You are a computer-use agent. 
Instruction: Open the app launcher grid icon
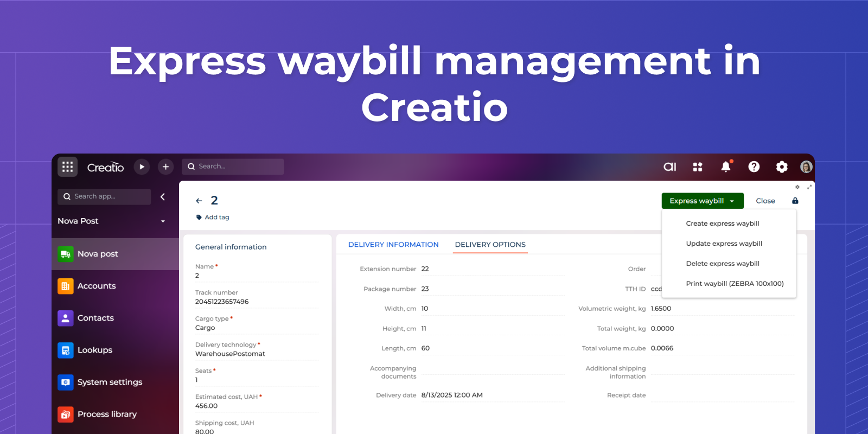[x=67, y=167]
